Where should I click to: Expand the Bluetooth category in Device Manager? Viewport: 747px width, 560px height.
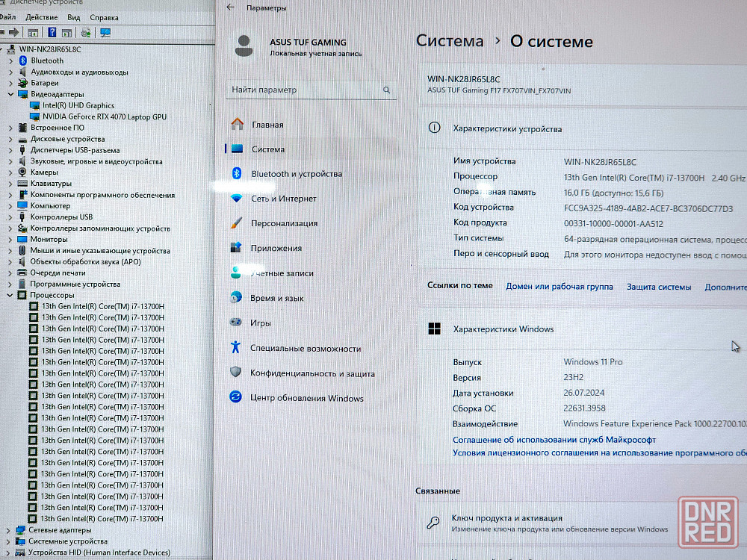pyautogui.click(x=10, y=60)
